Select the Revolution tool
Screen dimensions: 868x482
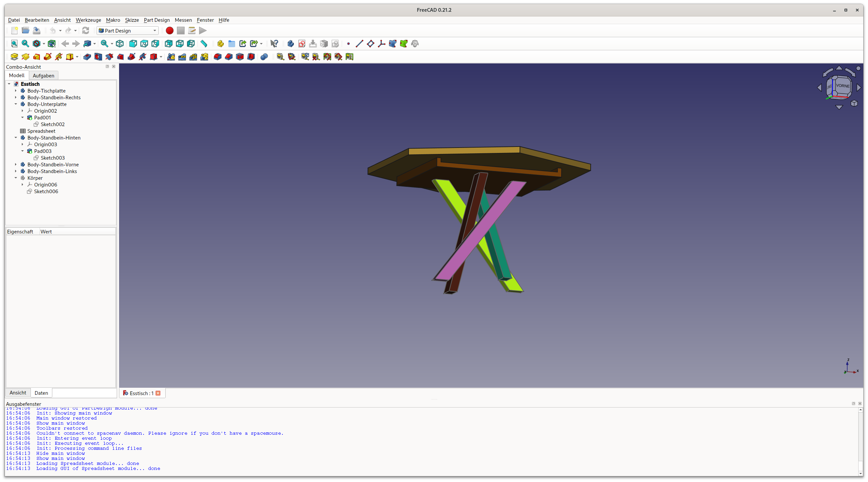[25, 57]
